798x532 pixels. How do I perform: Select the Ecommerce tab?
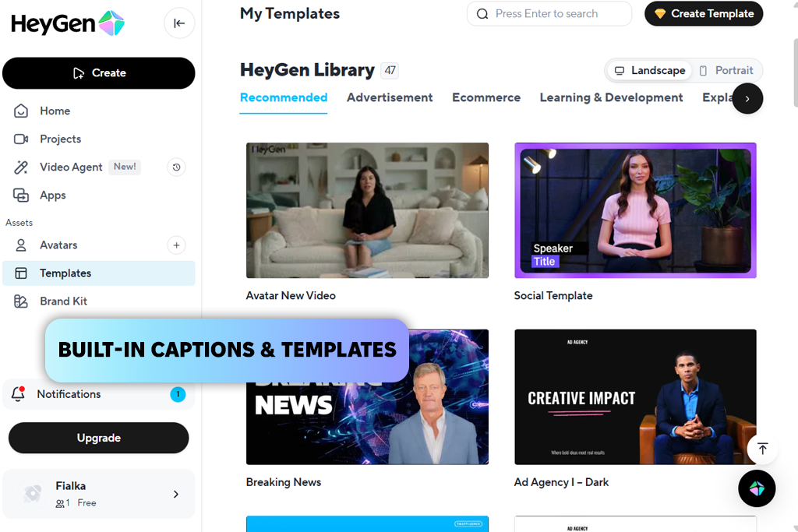tap(486, 97)
